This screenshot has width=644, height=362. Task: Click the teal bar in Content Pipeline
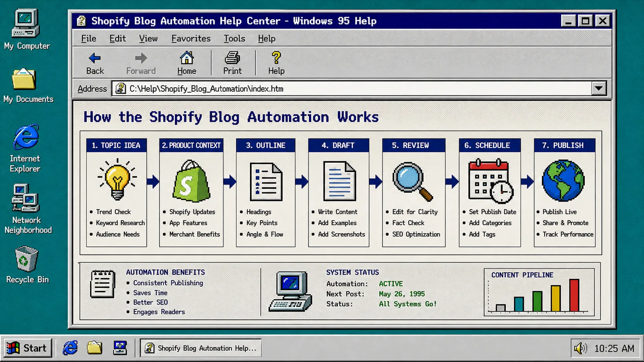(519, 304)
